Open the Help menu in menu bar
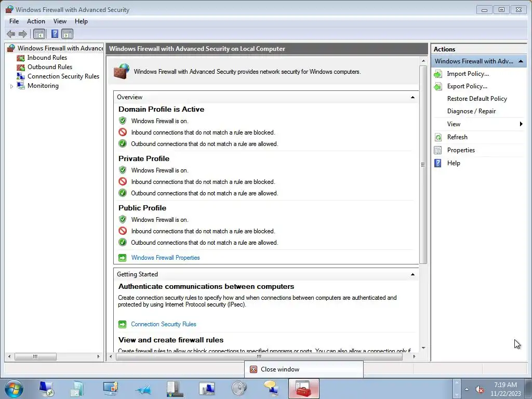532x399 pixels. [x=81, y=21]
